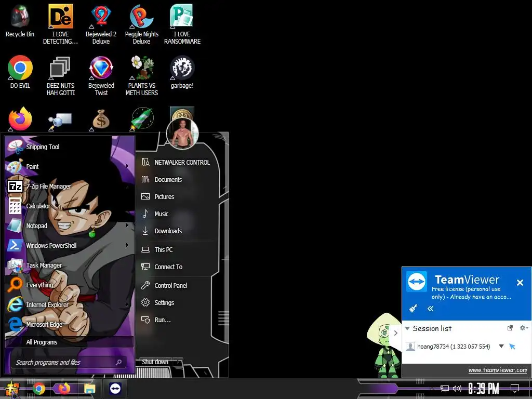Collapse the Session list section

click(407, 328)
